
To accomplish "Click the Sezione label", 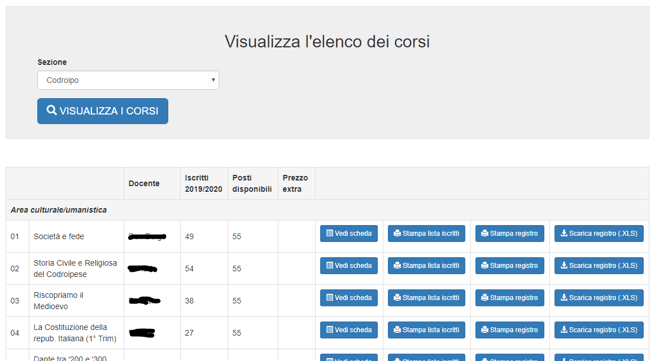I will [x=52, y=62].
